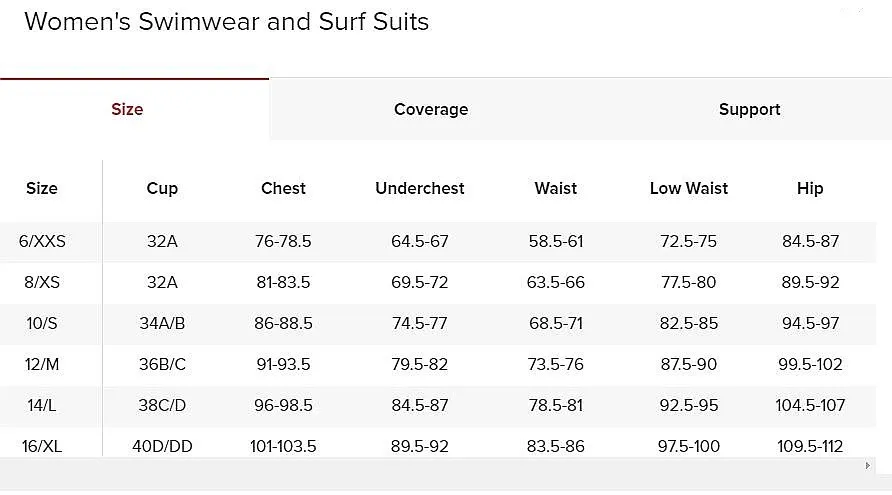
Task: Select the 10/S size row label
Action: [x=42, y=323]
